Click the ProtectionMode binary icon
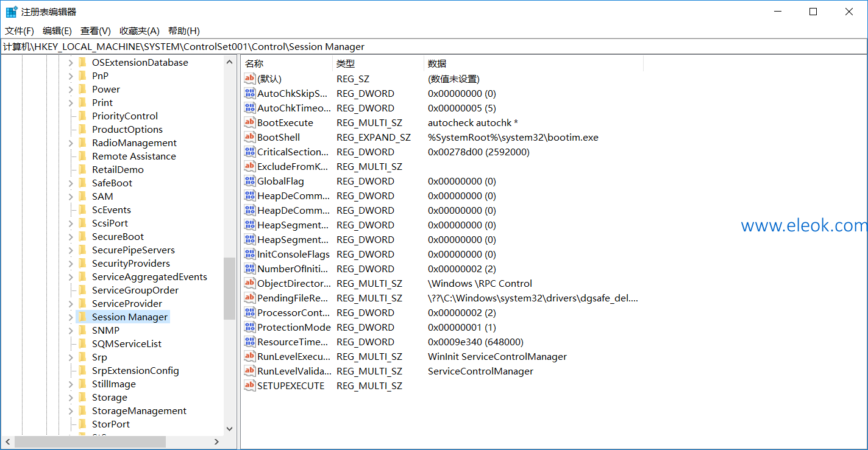Viewport: 868px width, 450px height. [x=249, y=327]
